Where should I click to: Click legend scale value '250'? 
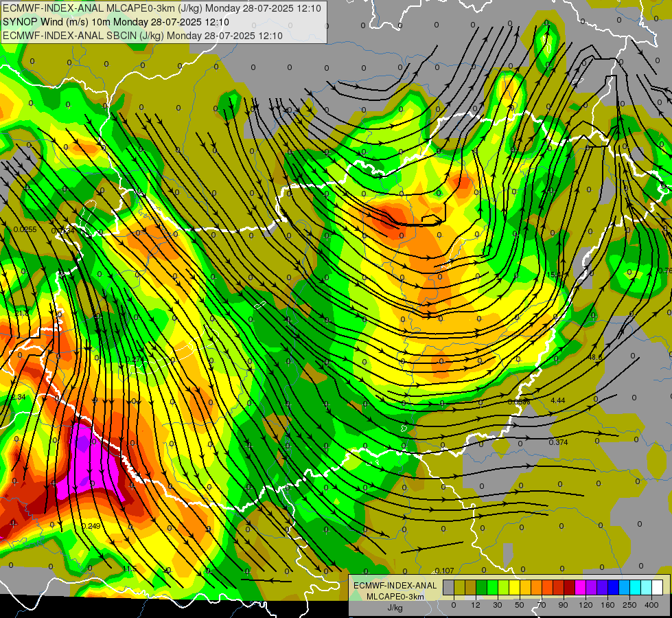pyautogui.click(x=629, y=605)
